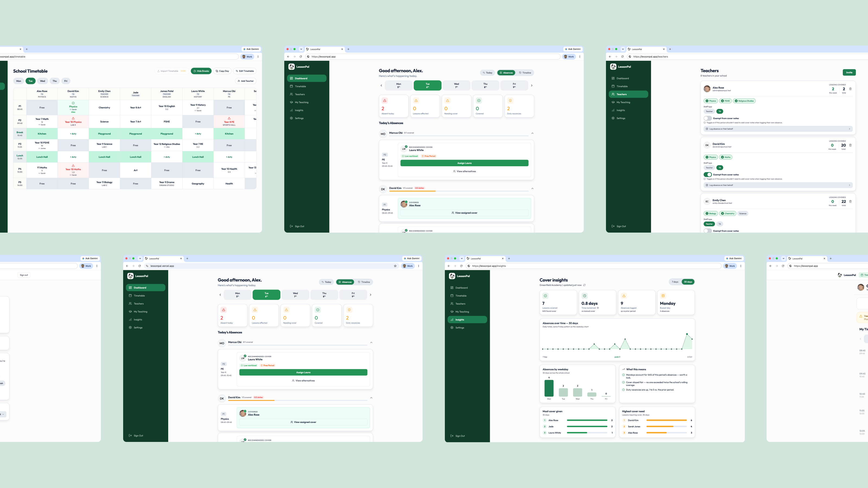868x488 pixels.
Task: Click Assign Laura in lessonpal.app dashboard
Action: (464, 163)
